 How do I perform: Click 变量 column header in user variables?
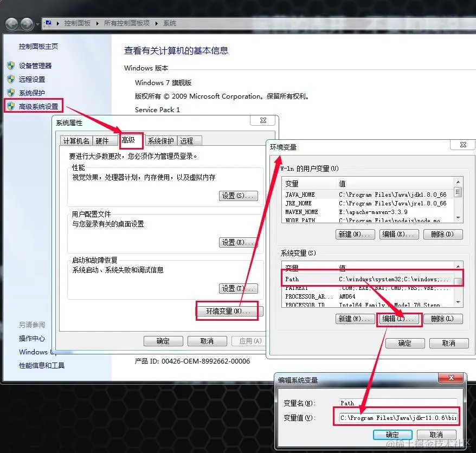pos(308,184)
